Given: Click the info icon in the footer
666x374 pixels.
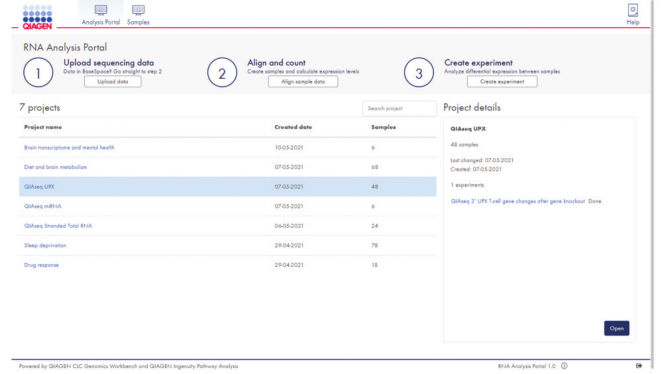Looking at the screenshot, I should 564,366.
